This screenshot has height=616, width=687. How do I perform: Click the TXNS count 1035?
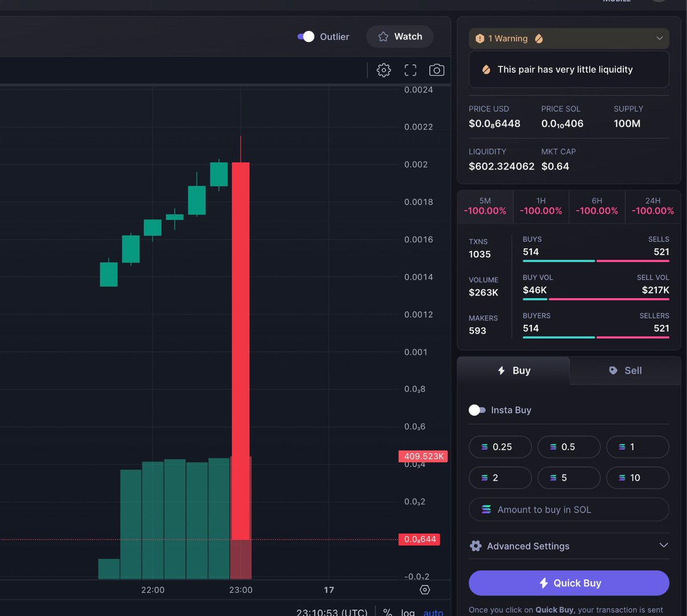480,254
